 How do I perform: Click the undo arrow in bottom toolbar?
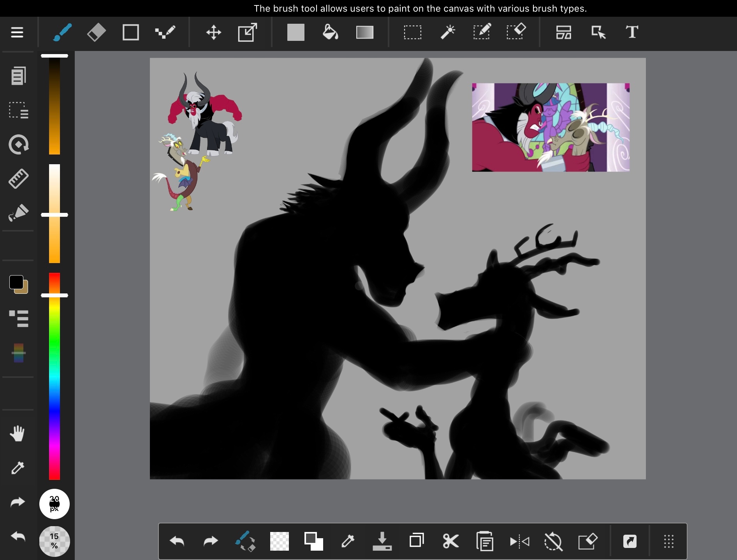click(x=177, y=541)
